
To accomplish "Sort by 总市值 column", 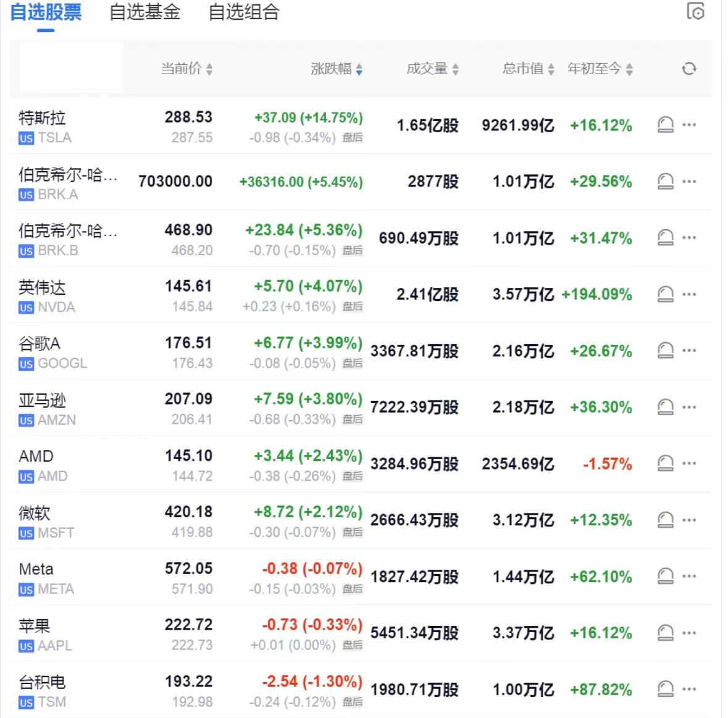I will pos(529,69).
